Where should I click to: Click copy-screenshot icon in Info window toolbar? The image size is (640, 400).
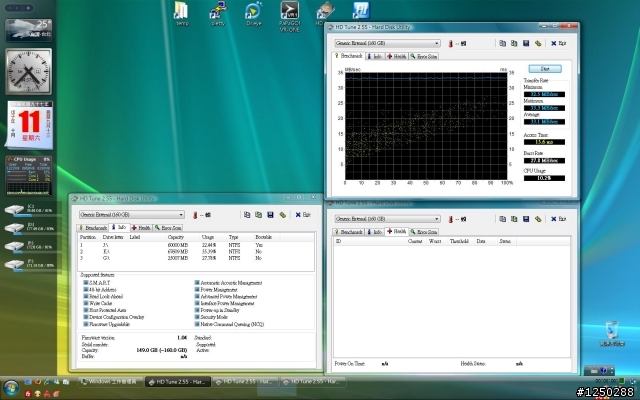coord(258,215)
